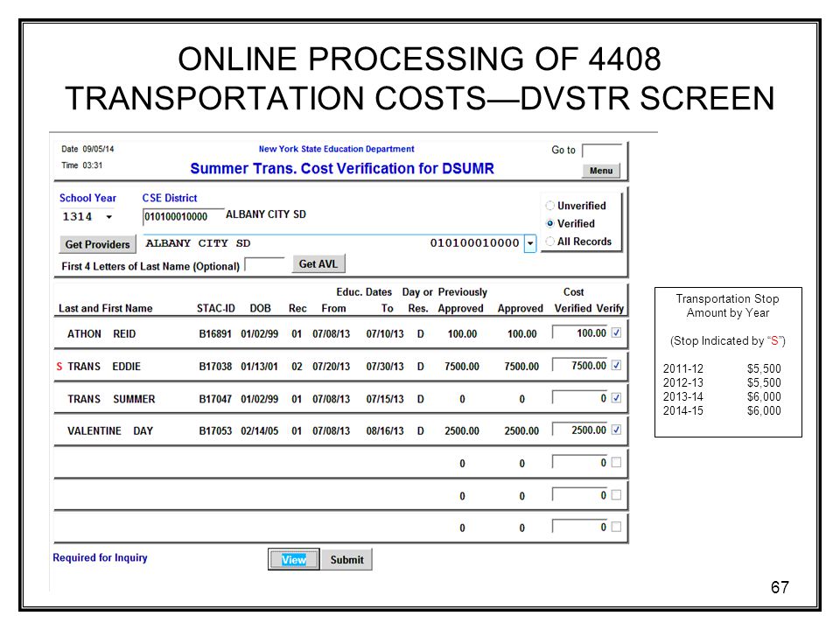Click the To date 08/16/13
Image resolution: width=840 pixels, height=630 pixels.
pyautogui.click(x=385, y=430)
